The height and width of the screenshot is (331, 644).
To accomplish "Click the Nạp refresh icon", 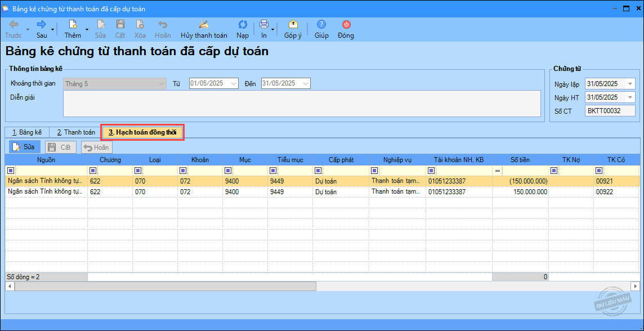I will click(243, 25).
